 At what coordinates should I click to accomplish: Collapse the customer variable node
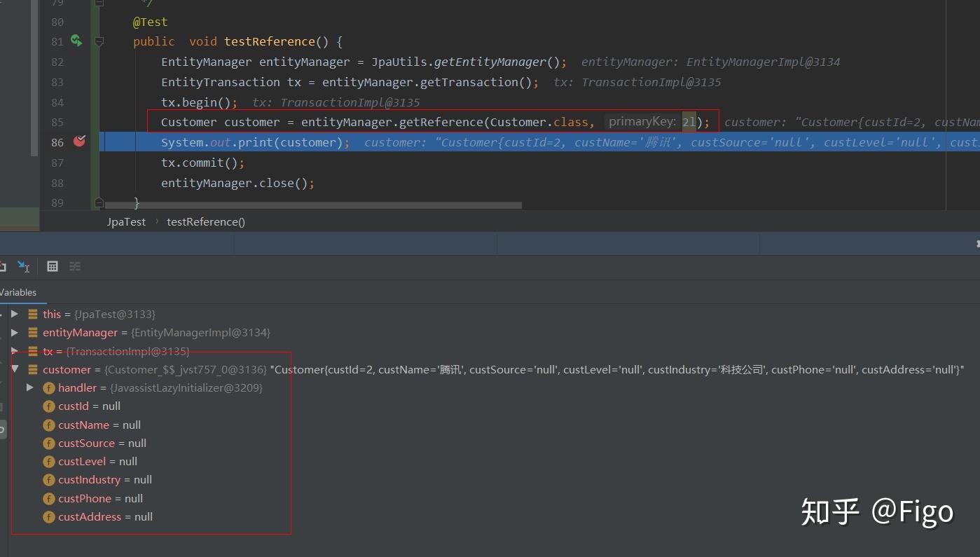point(15,369)
